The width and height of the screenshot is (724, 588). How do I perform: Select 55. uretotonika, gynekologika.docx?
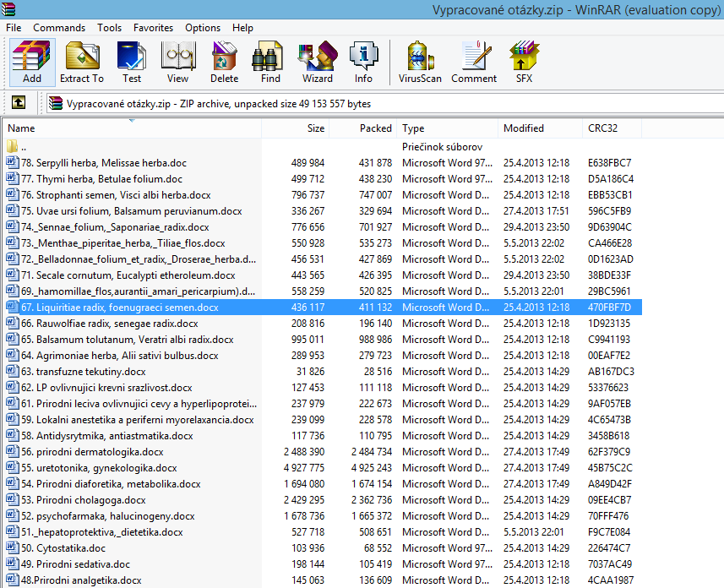pyautogui.click(x=322, y=468)
